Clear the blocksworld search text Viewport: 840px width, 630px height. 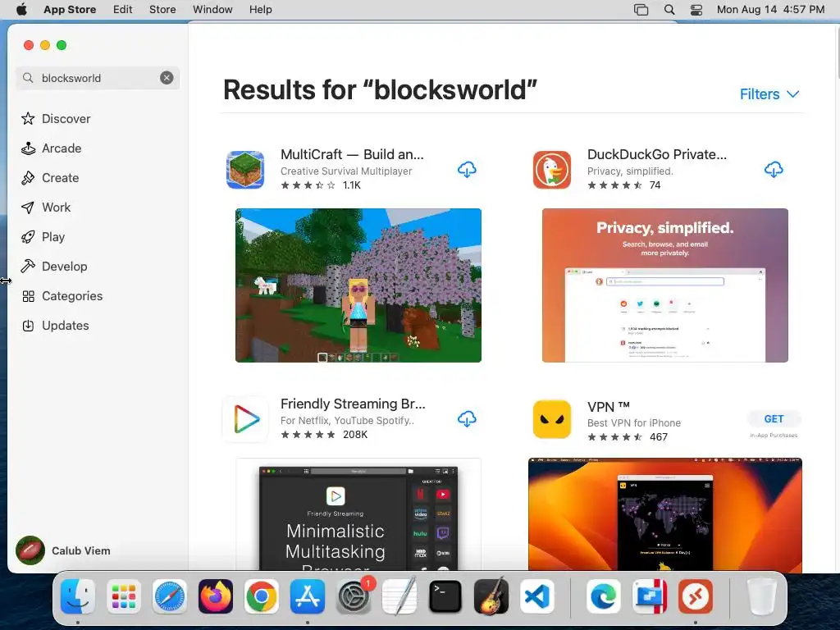pyautogui.click(x=167, y=78)
